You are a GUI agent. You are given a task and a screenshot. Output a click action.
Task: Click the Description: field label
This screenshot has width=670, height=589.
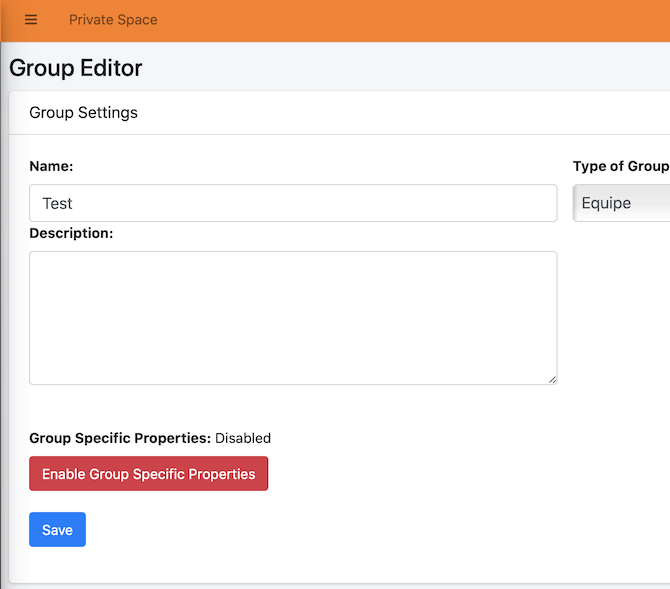point(71,233)
